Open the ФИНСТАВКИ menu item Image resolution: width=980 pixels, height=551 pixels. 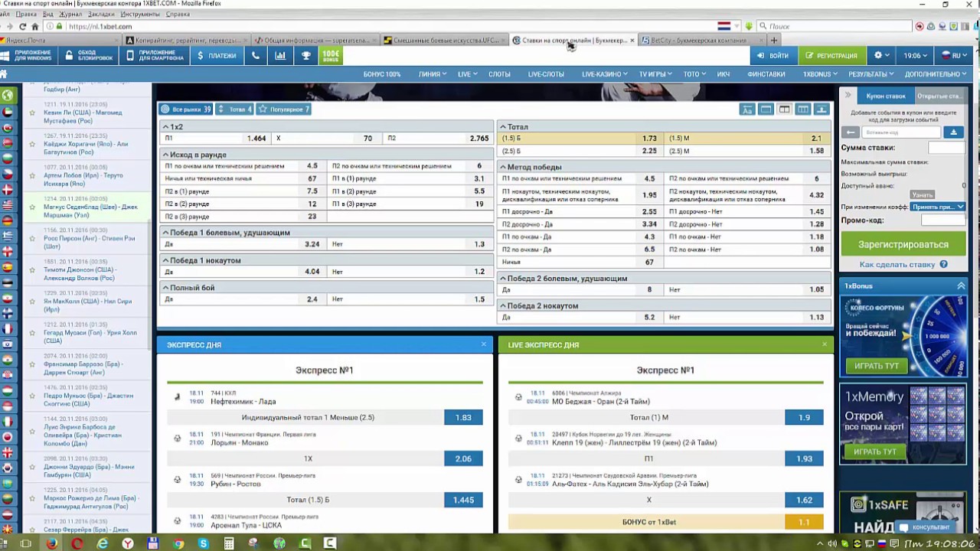[x=766, y=74]
